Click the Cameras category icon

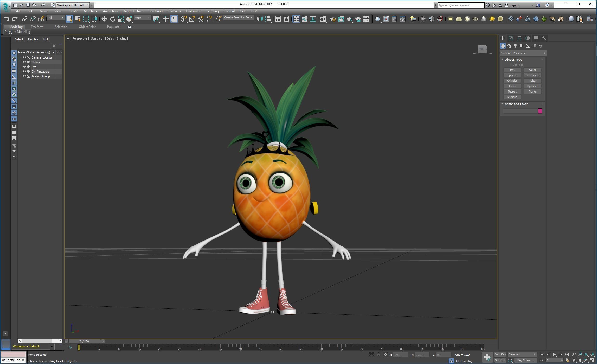tap(521, 46)
